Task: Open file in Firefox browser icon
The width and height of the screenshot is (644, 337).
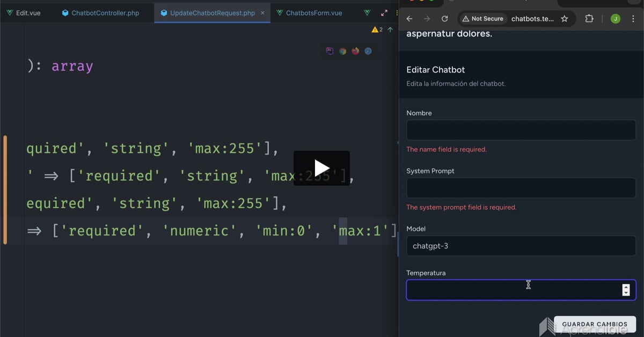Action: coord(355,52)
